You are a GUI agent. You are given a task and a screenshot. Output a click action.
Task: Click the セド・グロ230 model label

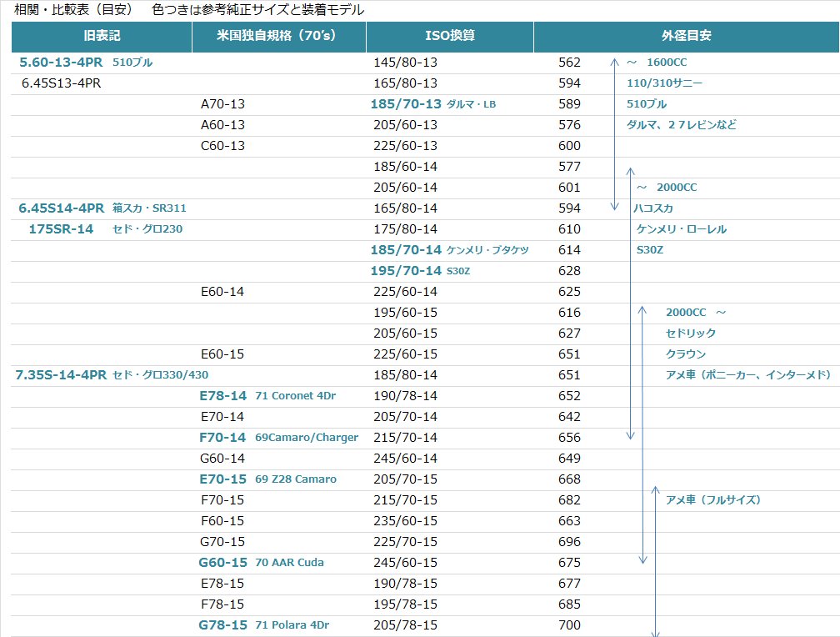coord(147,229)
